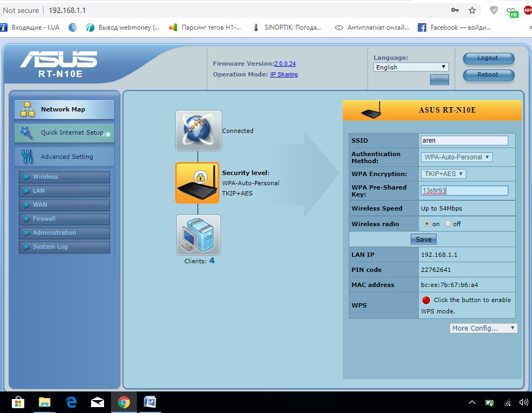The height and width of the screenshot is (413, 532).
Task: Open WPA Encryption dropdown
Action: [x=444, y=174]
